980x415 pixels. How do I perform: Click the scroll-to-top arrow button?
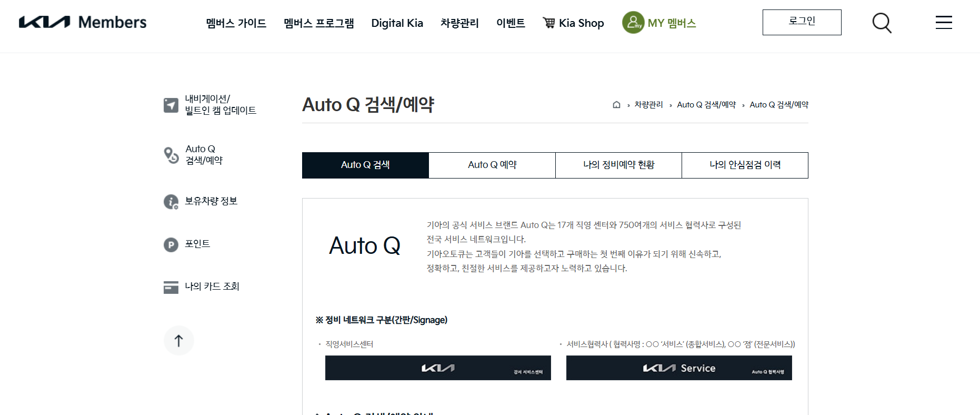(x=179, y=340)
